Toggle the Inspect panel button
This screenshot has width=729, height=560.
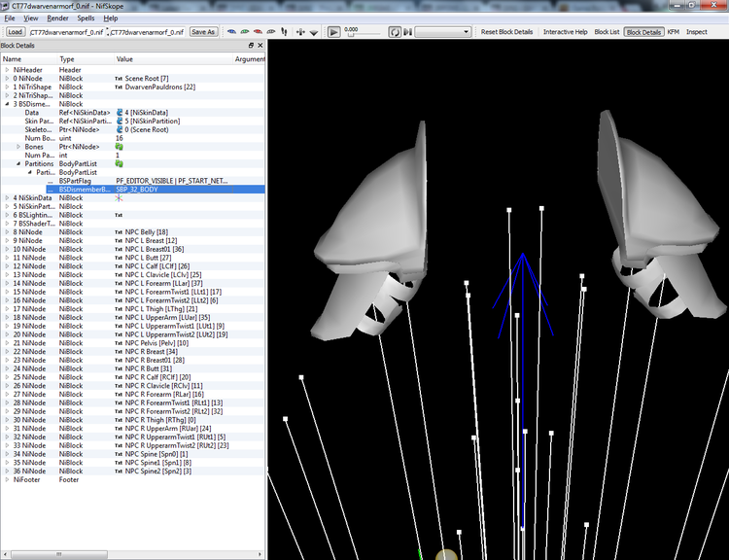697,32
